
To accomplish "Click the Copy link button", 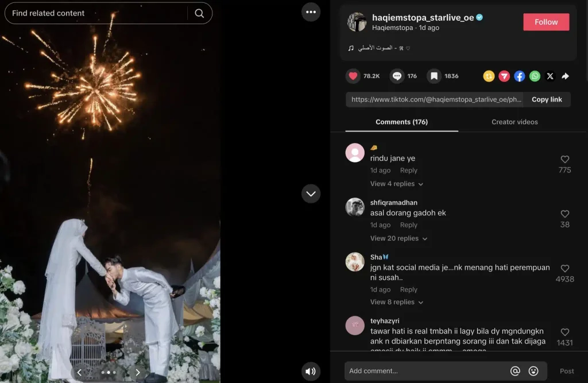I will coord(547,99).
